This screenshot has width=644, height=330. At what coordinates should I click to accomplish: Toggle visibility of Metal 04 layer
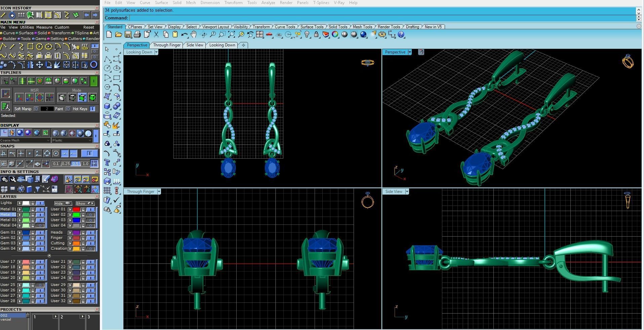[x=40, y=225]
